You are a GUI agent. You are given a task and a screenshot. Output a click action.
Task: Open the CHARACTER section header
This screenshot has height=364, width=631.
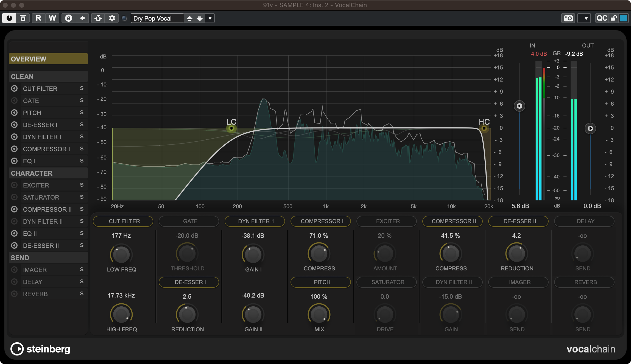coord(48,173)
